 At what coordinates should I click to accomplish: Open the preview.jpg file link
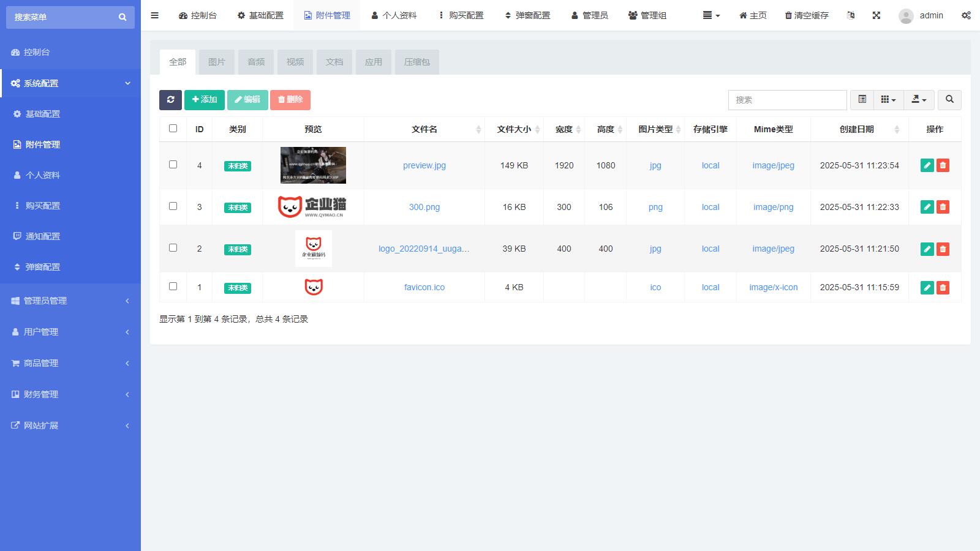pyautogui.click(x=424, y=165)
